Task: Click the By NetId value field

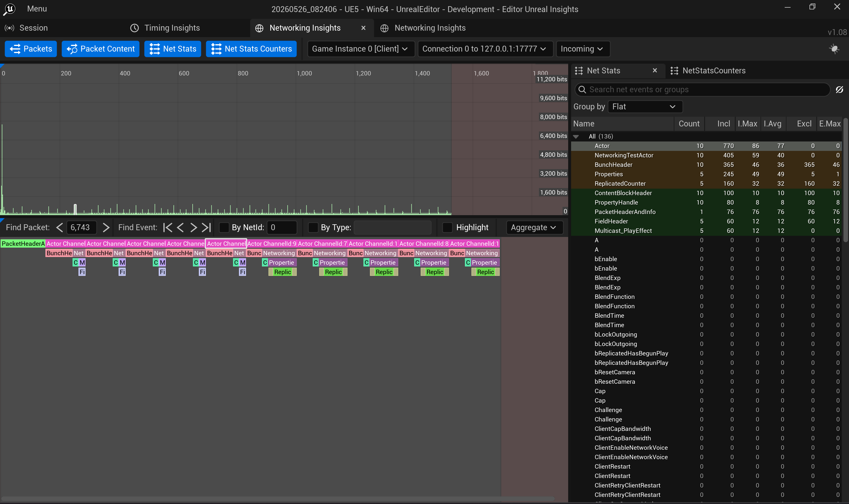Action: 282,228
